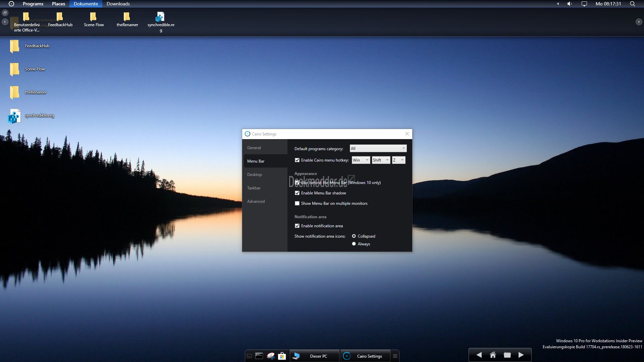644x362 pixels.
Task: Check Show Menu Bar on multiple monitors
Action: tap(297, 203)
